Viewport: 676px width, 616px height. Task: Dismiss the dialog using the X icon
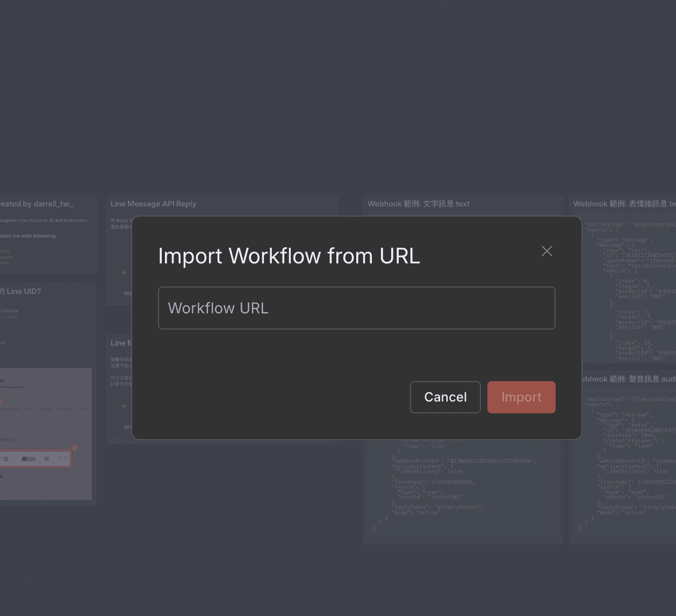(x=546, y=250)
